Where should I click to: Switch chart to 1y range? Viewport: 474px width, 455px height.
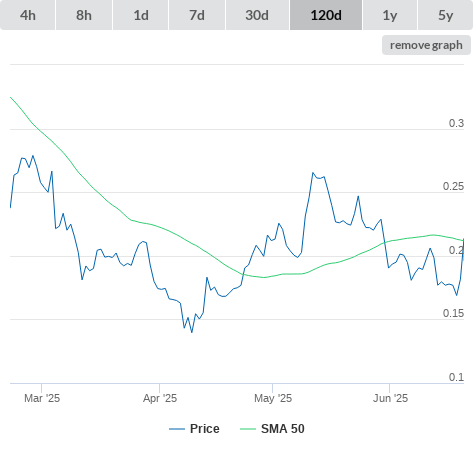click(x=390, y=15)
